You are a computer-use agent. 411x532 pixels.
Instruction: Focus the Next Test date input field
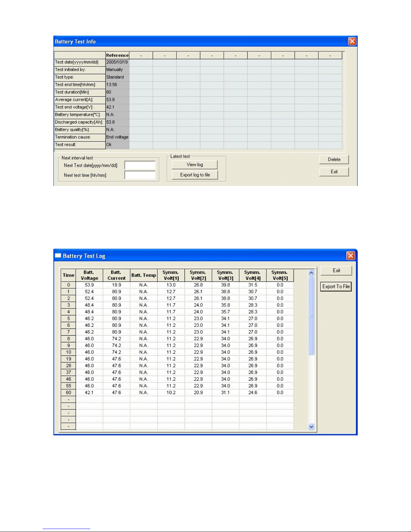[140, 165]
